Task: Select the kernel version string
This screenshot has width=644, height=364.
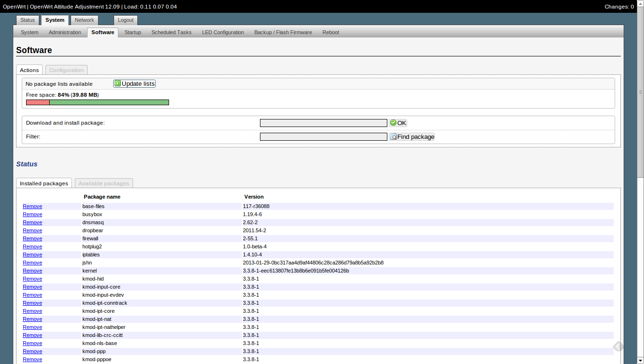Action: [x=296, y=271]
